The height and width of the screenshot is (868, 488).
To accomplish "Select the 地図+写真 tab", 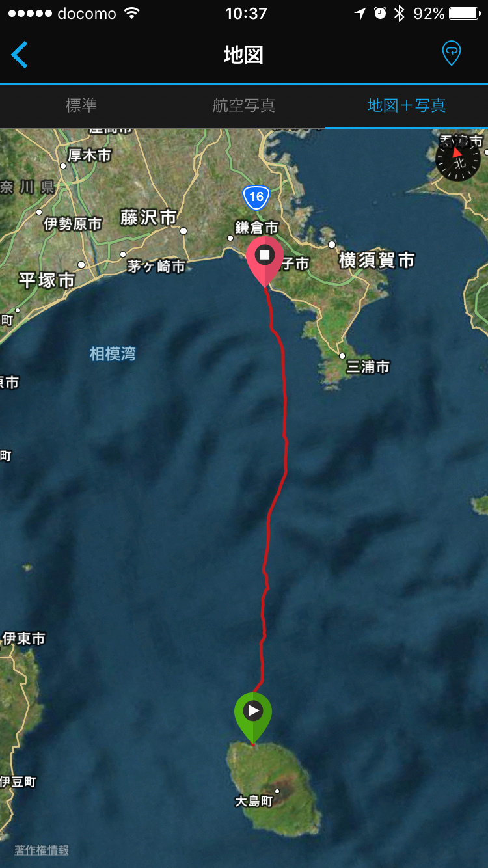I will (x=407, y=105).
